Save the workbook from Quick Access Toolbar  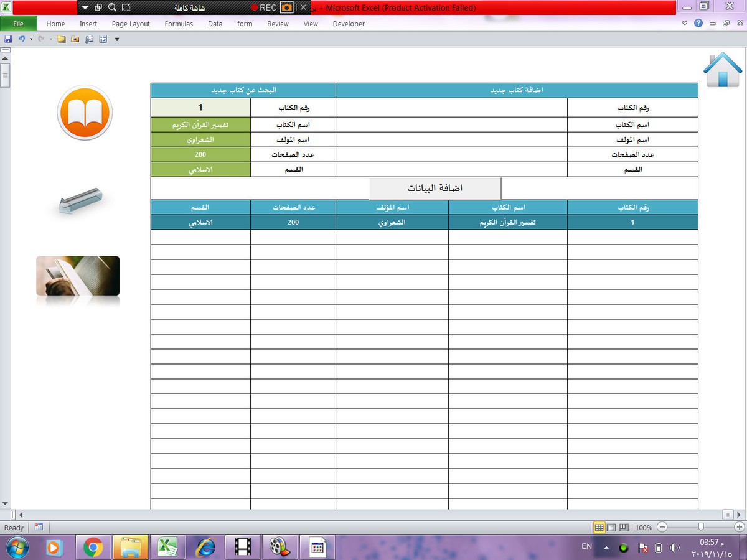tap(8, 39)
